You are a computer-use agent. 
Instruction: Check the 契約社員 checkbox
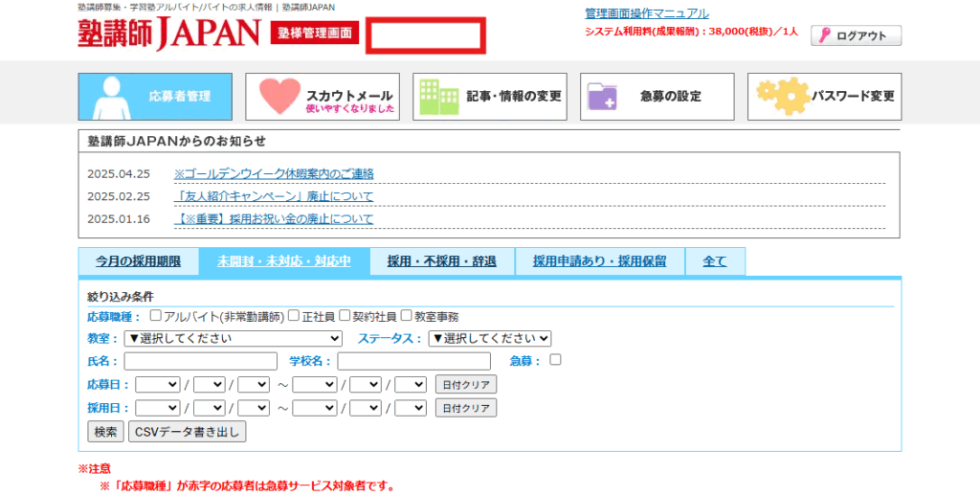(345, 315)
